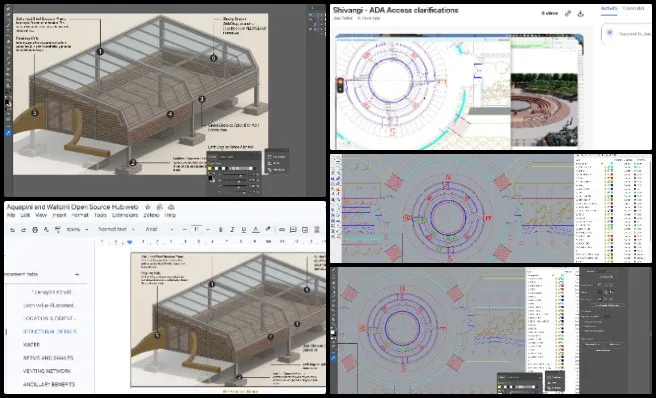Screen dimensions: 656x398
Task: Click the spell check icon in Docs toolbar
Action: point(46,230)
